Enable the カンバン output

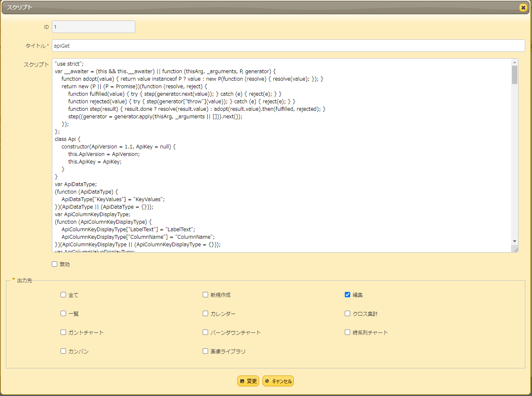(63, 351)
